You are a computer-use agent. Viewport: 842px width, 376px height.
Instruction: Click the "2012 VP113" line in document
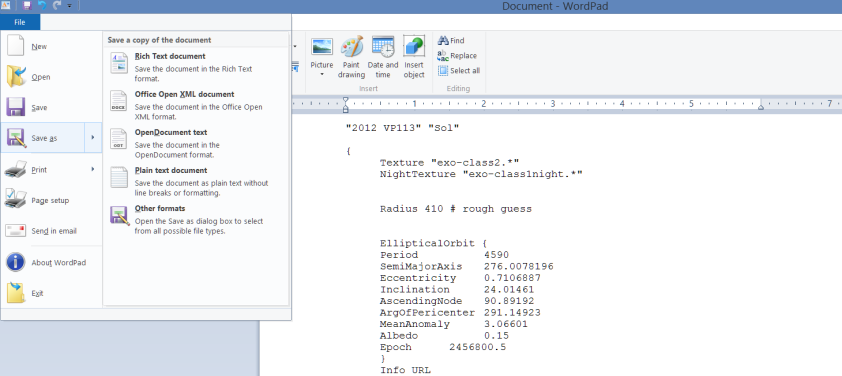(x=402, y=128)
